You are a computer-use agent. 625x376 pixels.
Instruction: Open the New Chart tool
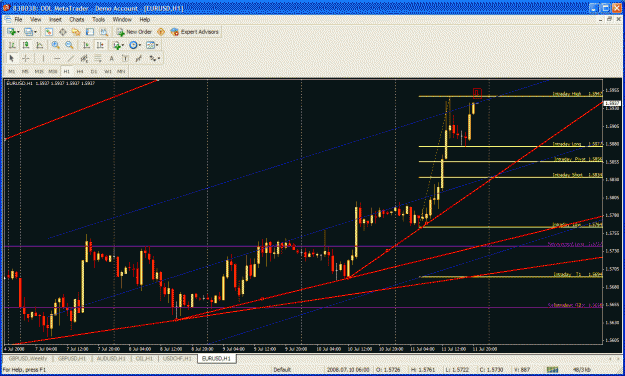coord(12,32)
